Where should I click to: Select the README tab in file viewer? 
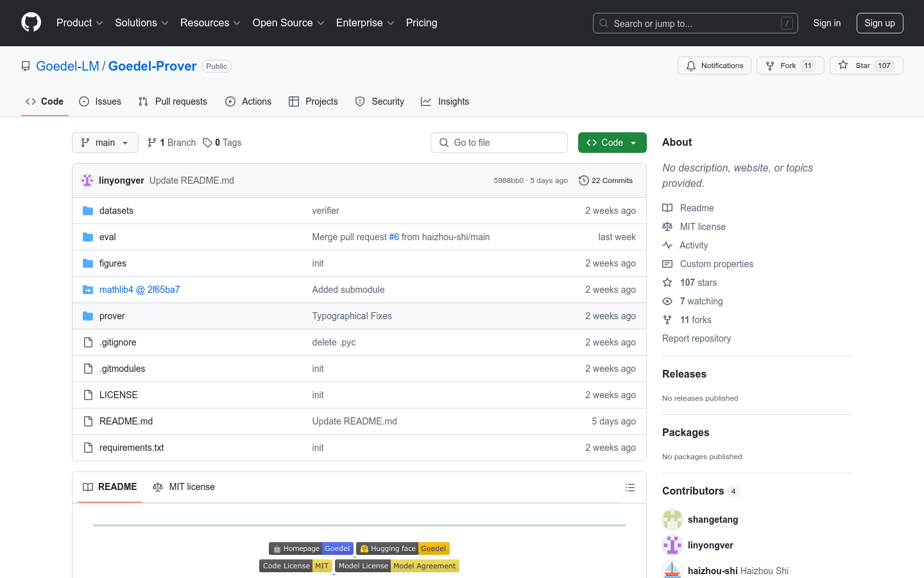(110, 487)
